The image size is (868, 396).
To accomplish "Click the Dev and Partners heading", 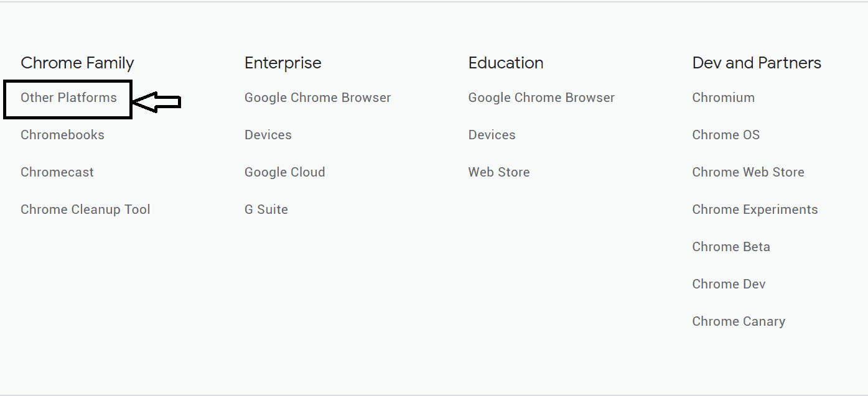I will 757,63.
